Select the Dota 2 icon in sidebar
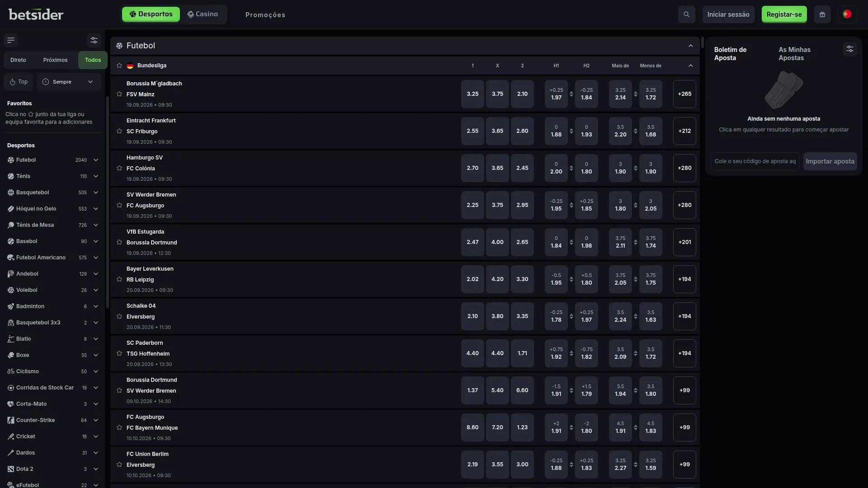Screen dimensions: 868x488 (x=11, y=469)
